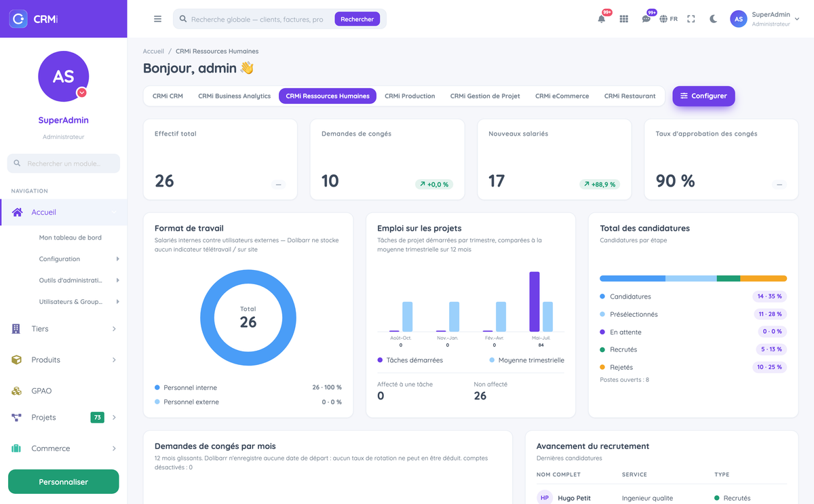Toggle the hamburger menu icon
The width and height of the screenshot is (814, 504).
click(x=157, y=19)
